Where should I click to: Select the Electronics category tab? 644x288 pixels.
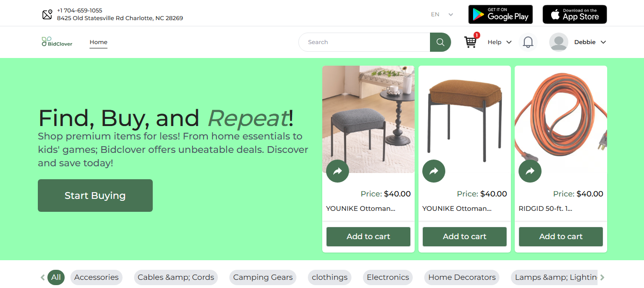tap(388, 277)
